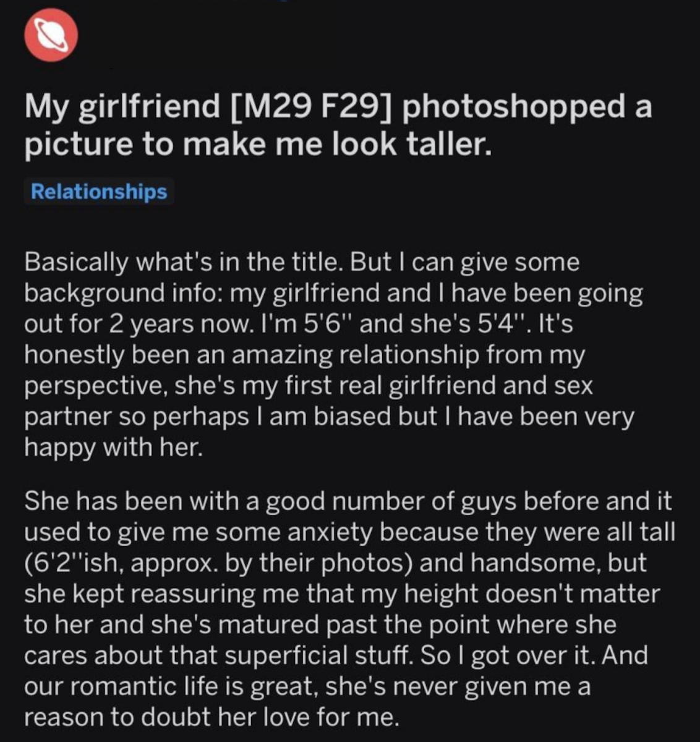Select the Relationships flair tag

tap(99, 192)
